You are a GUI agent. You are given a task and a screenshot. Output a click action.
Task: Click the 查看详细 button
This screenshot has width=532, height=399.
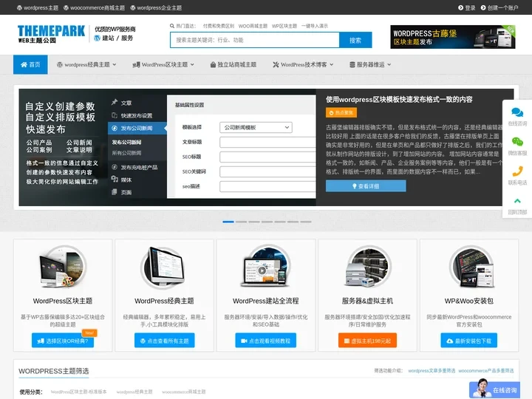366,186
